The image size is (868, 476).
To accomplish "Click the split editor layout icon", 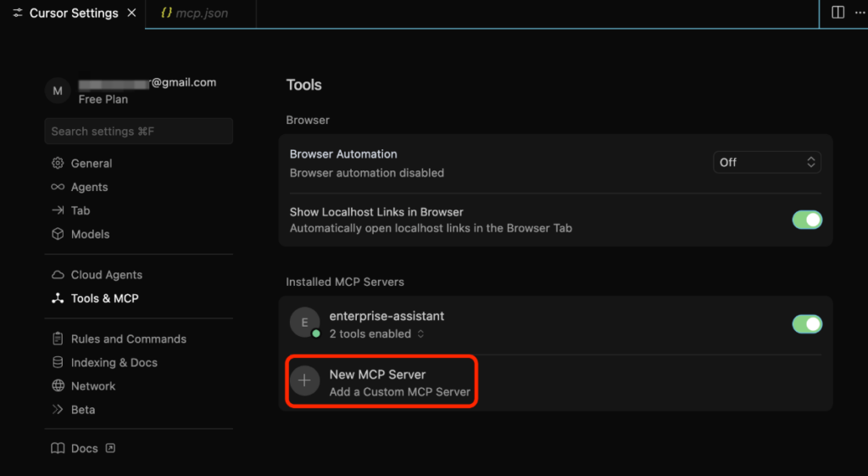I will 837,13.
